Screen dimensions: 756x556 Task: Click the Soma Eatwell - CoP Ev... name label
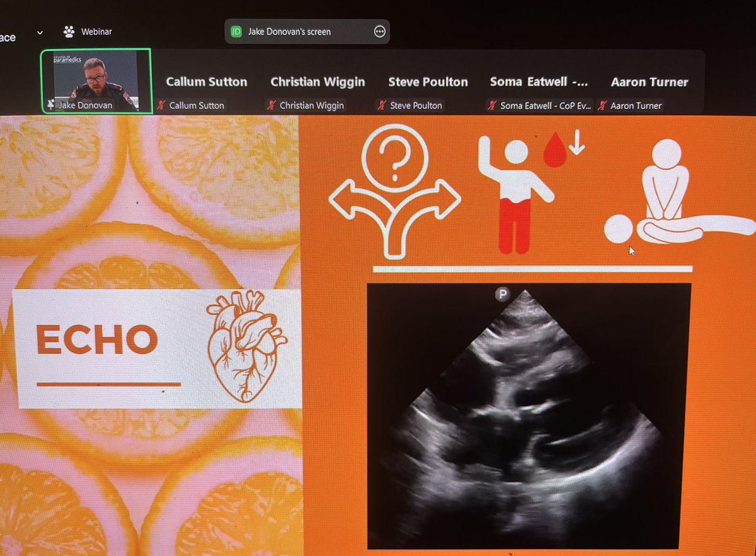pos(546,106)
